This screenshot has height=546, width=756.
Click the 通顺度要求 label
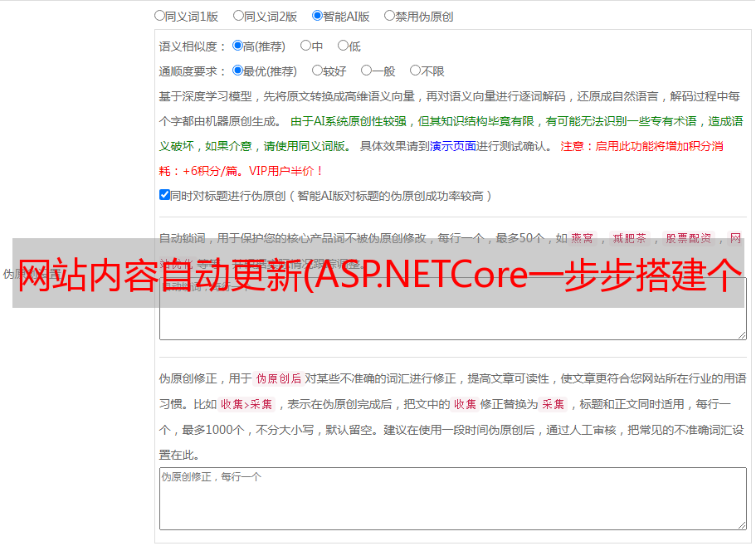[x=193, y=71]
